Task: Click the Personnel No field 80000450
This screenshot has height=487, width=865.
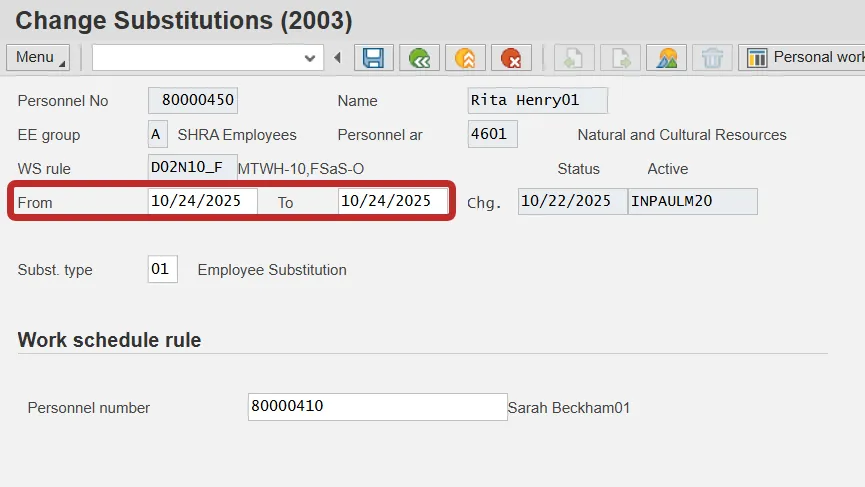Action: point(193,101)
